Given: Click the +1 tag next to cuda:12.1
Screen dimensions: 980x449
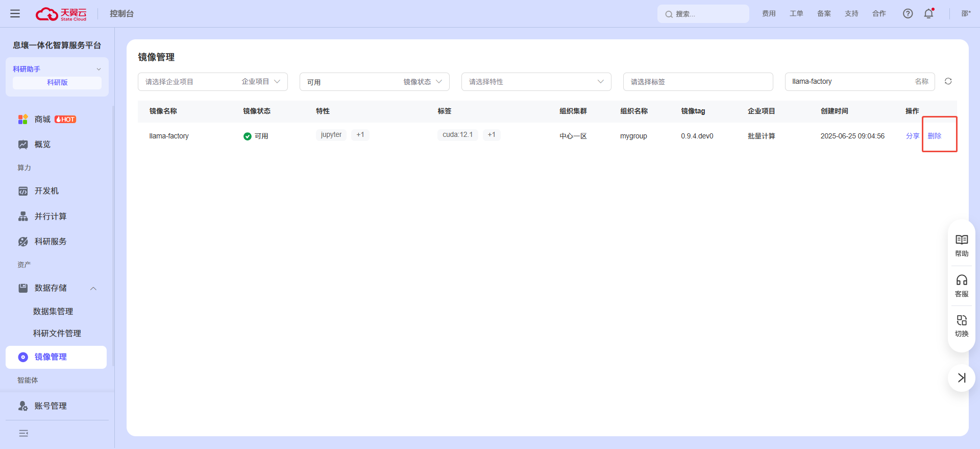Looking at the screenshot, I should [492, 135].
